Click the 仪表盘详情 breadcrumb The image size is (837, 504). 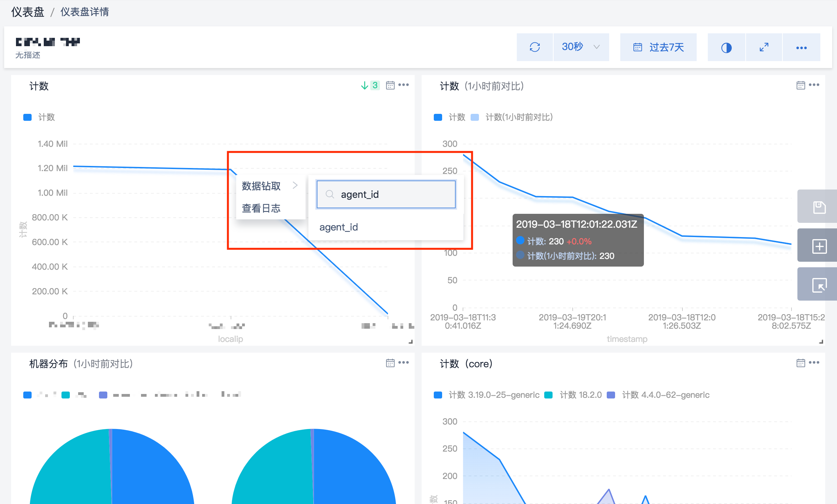click(x=85, y=12)
